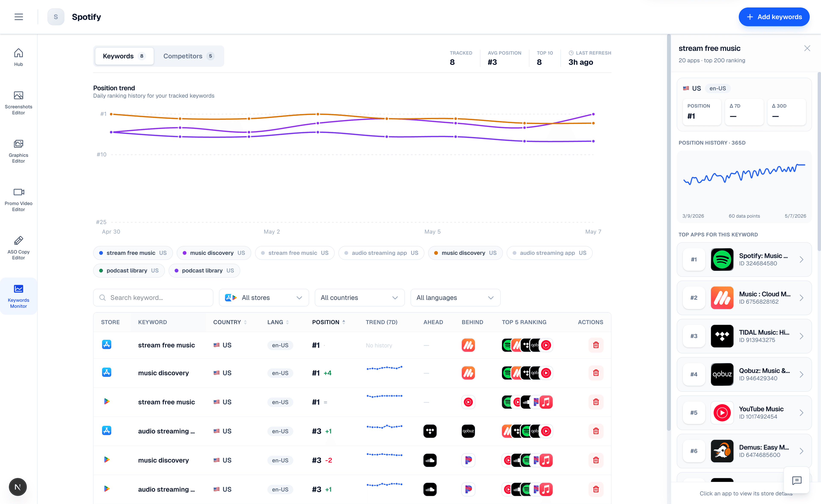Sort the table by Country column

click(230, 322)
